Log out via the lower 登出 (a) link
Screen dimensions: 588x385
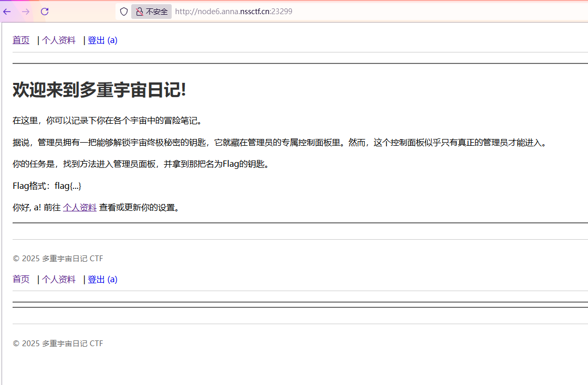102,279
